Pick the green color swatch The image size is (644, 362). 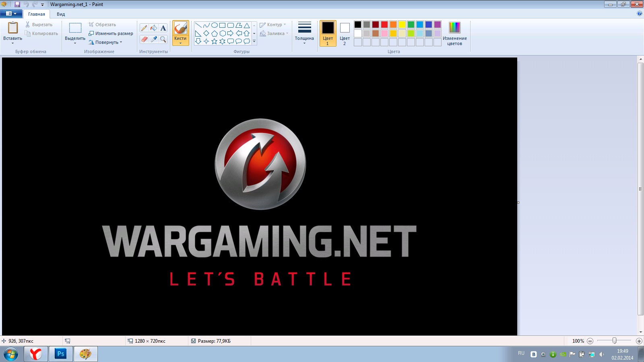coord(411,25)
